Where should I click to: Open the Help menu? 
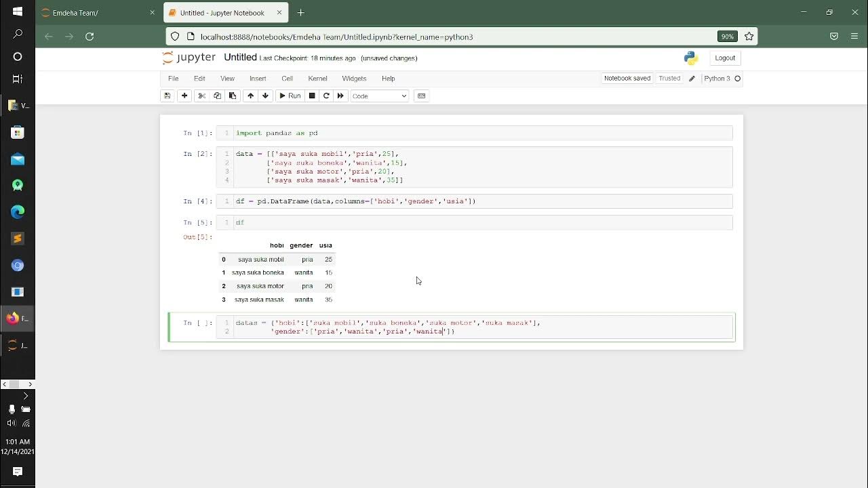(388, 79)
